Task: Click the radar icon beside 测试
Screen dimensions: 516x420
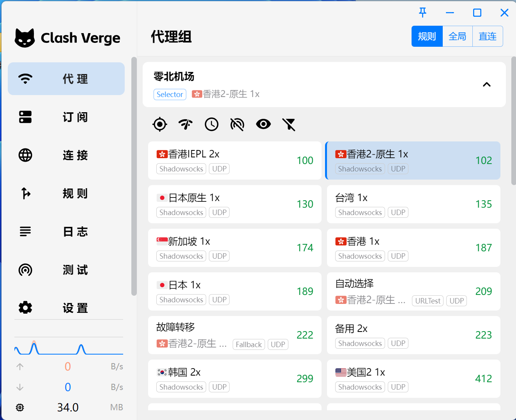Action: pos(25,270)
